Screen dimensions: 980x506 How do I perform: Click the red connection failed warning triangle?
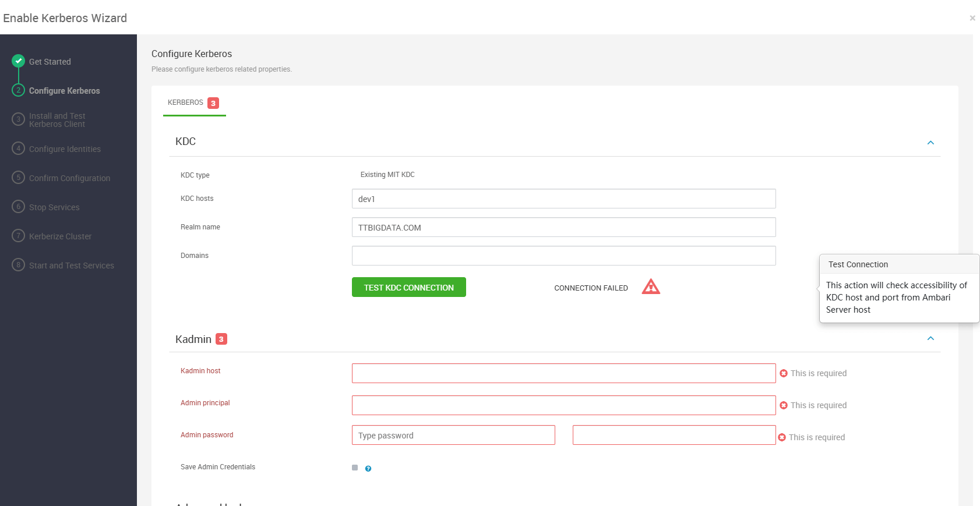(651, 286)
